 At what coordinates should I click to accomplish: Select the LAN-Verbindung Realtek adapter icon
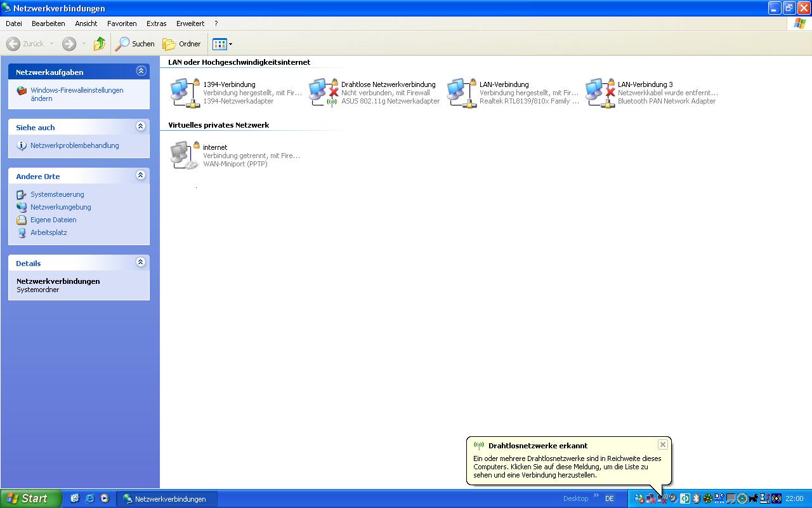461,93
